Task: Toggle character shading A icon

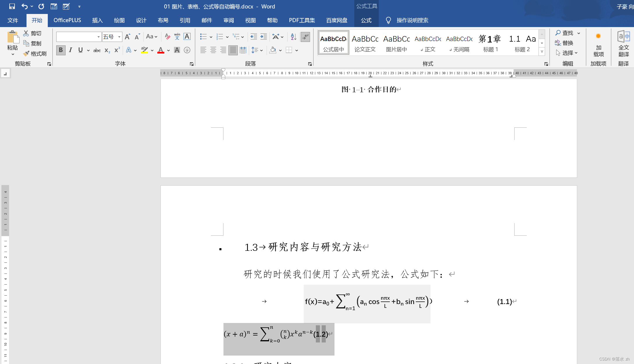Action: pyautogui.click(x=177, y=50)
